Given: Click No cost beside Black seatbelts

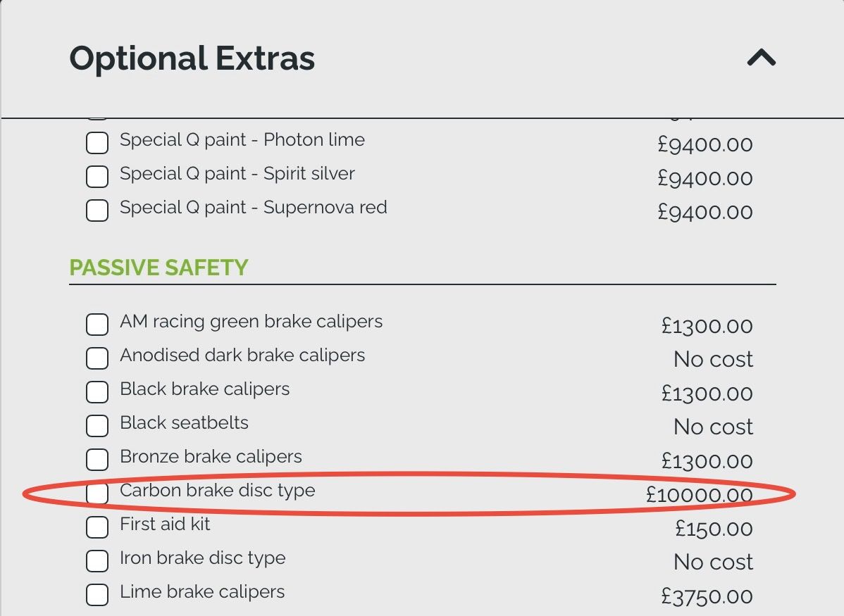Looking at the screenshot, I should 713,427.
